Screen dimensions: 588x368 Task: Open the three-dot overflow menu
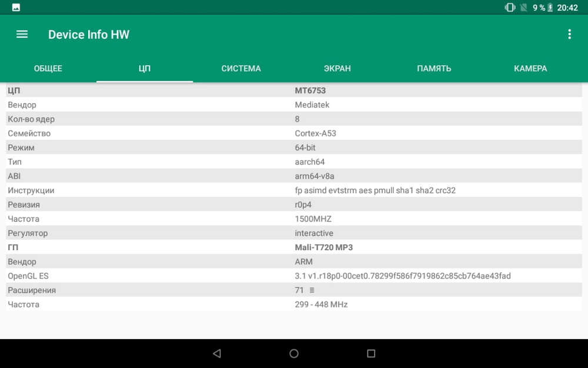click(569, 34)
